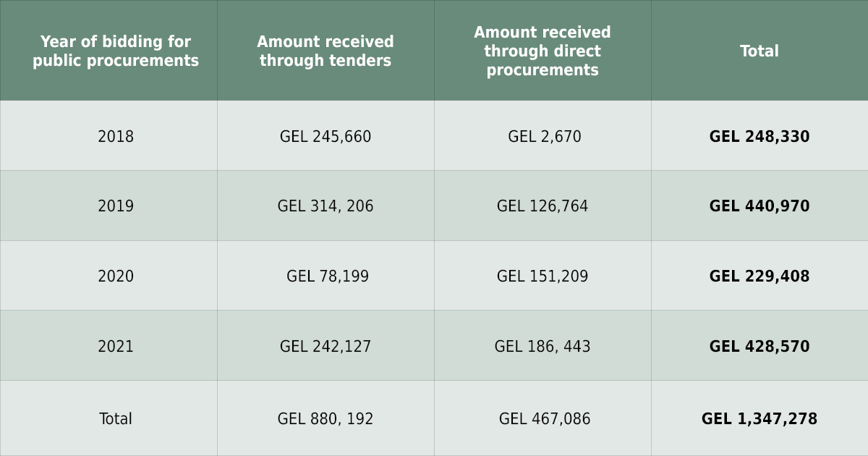The height and width of the screenshot is (456, 868).
Task: Select the GEL 186, 443 cell
Action: click(x=542, y=347)
